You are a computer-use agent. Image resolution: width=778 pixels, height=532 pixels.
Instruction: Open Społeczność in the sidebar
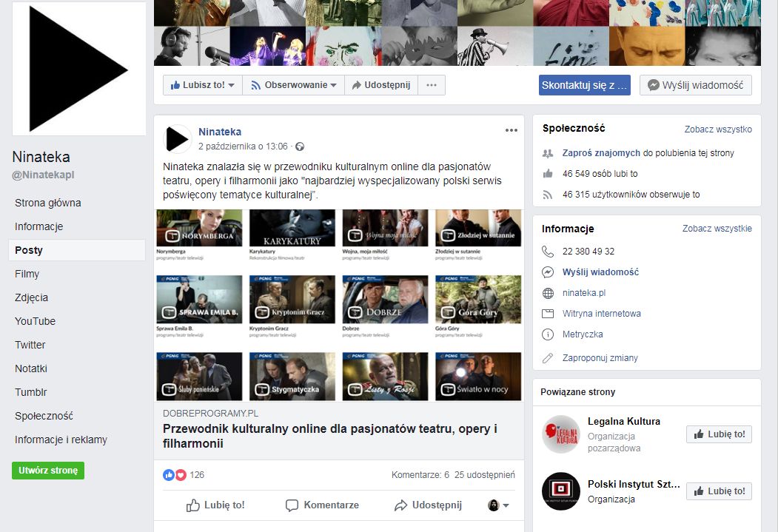pyautogui.click(x=44, y=416)
